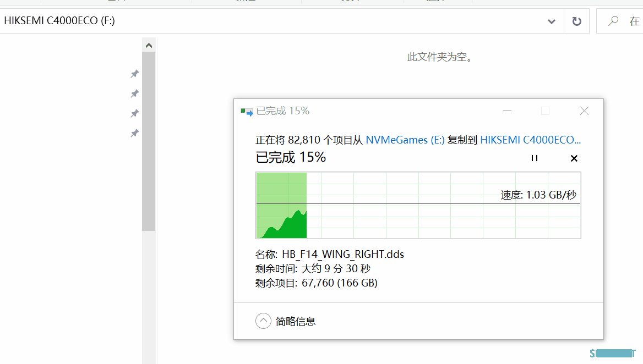Expand the address bar history dropdown

tap(552, 21)
